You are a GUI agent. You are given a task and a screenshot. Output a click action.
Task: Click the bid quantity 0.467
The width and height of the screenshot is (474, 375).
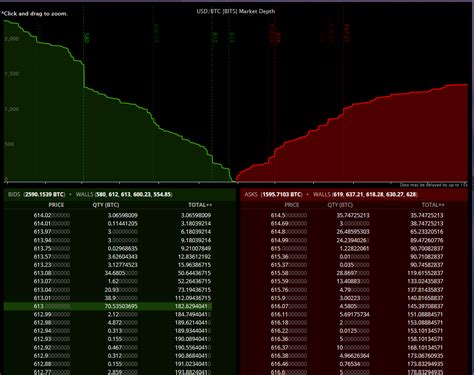click(x=122, y=347)
